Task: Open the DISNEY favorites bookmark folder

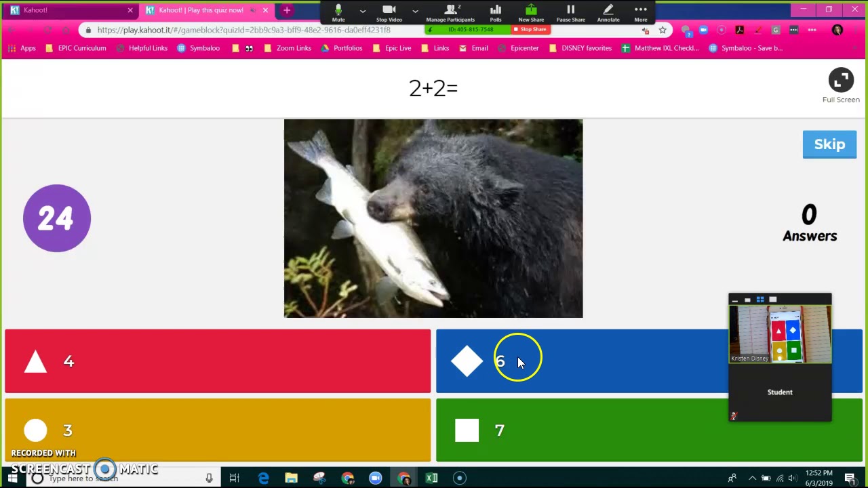Action: point(580,48)
